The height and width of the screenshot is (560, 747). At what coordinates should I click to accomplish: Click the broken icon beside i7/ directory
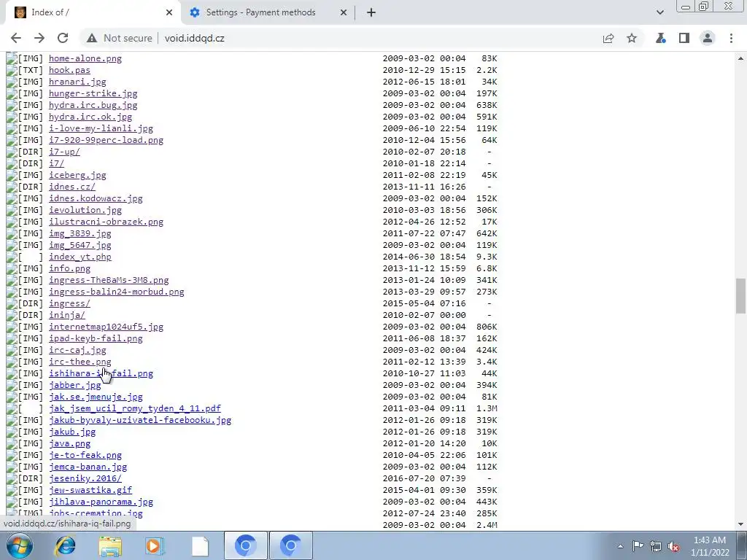pyautogui.click(x=12, y=163)
